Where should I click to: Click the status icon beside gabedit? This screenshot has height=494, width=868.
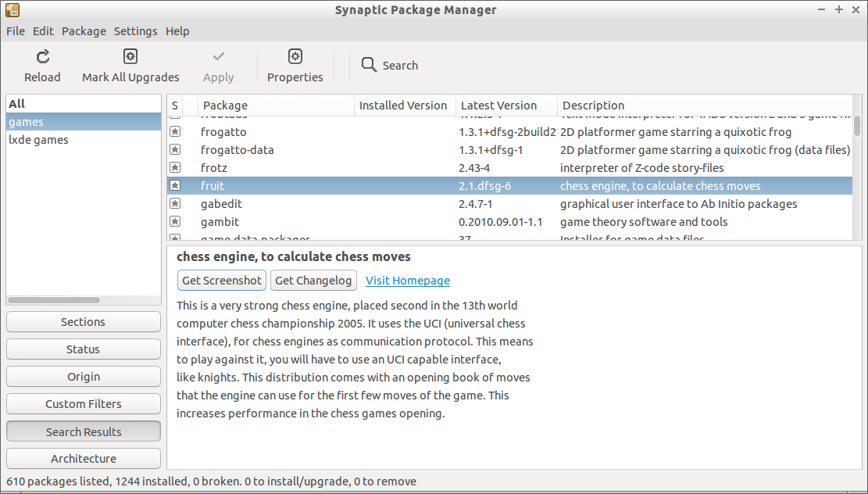[x=175, y=204]
